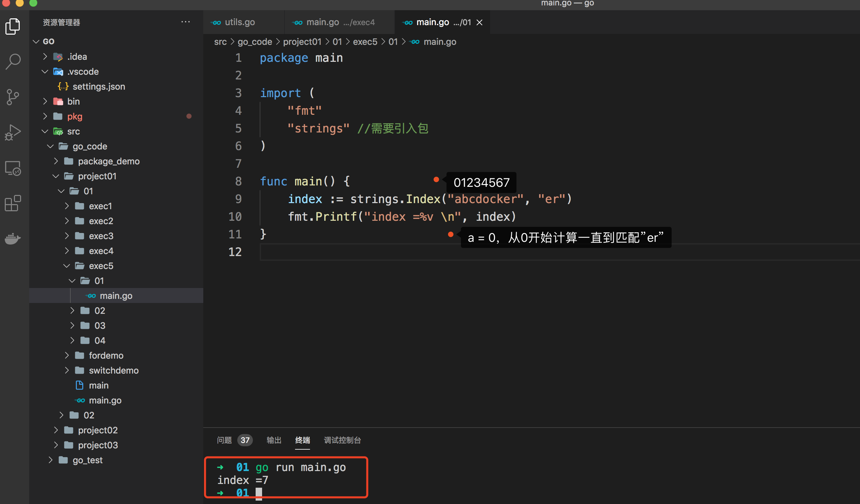Expand the pkg folder
The height and width of the screenshot is (504, 860).
(x=75, y=116)
